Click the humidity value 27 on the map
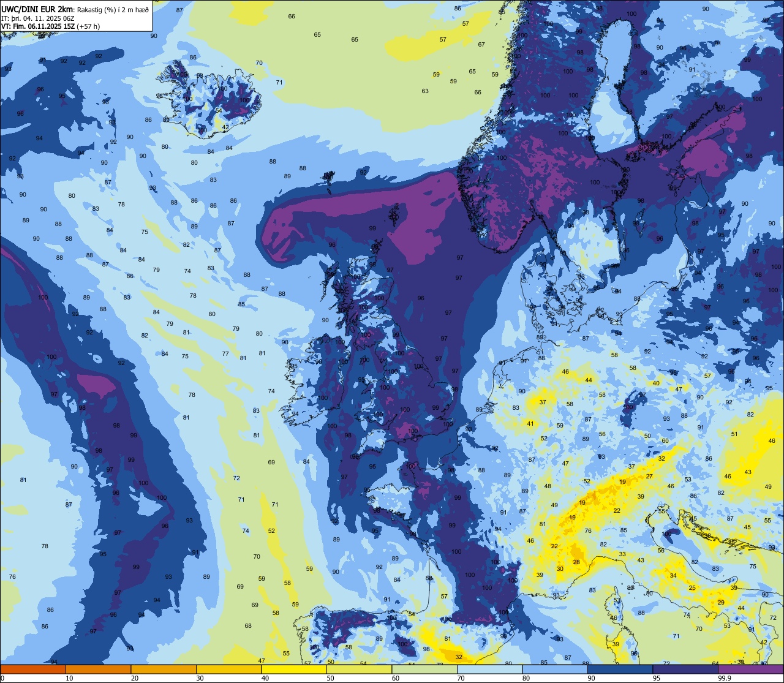Screen dimensions: 784x683 pos(649,476)
